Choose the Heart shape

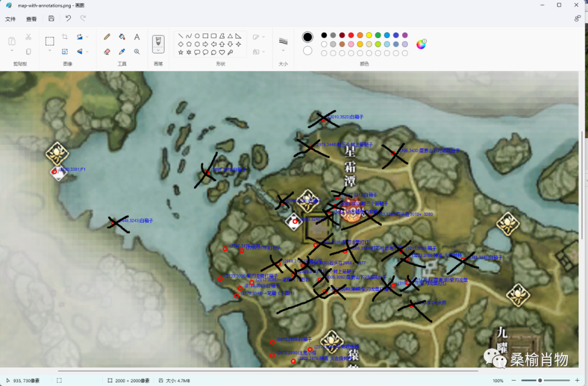click(x=222, y=52)
